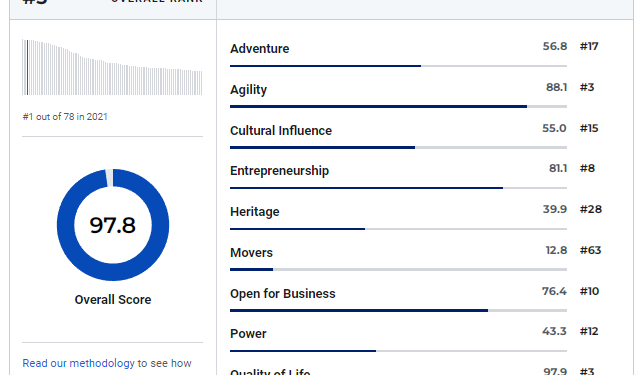Click the Power category label
This screenshot has width=644, height=375.
pyautogui.click(x=248, y=334)
